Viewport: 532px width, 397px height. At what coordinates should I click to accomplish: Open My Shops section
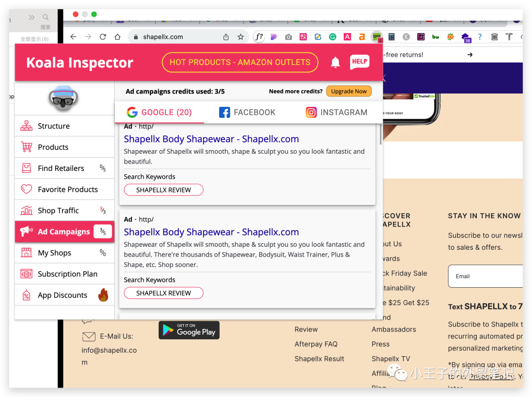pos(65,253)
